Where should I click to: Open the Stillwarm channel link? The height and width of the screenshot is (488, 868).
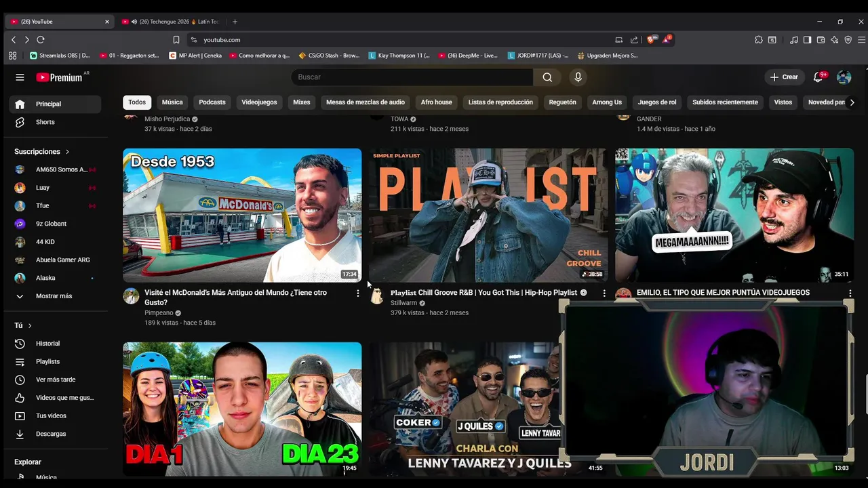click(403, 303)
